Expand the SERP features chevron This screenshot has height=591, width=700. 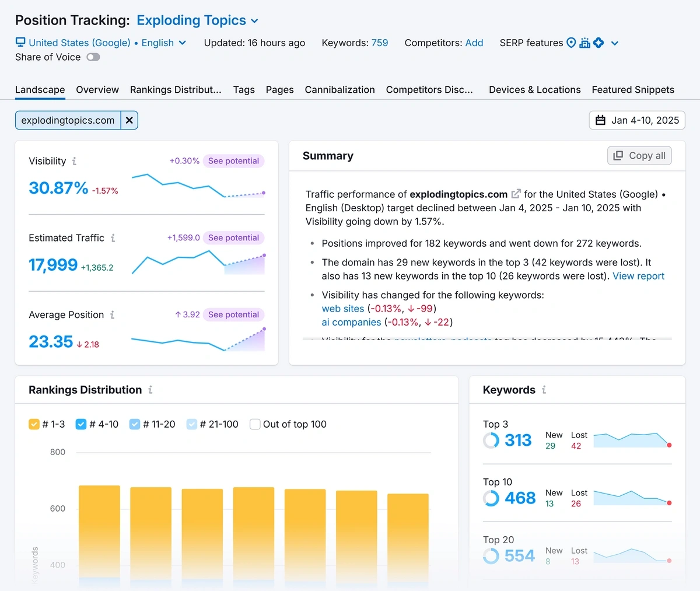tap(614, 43)
